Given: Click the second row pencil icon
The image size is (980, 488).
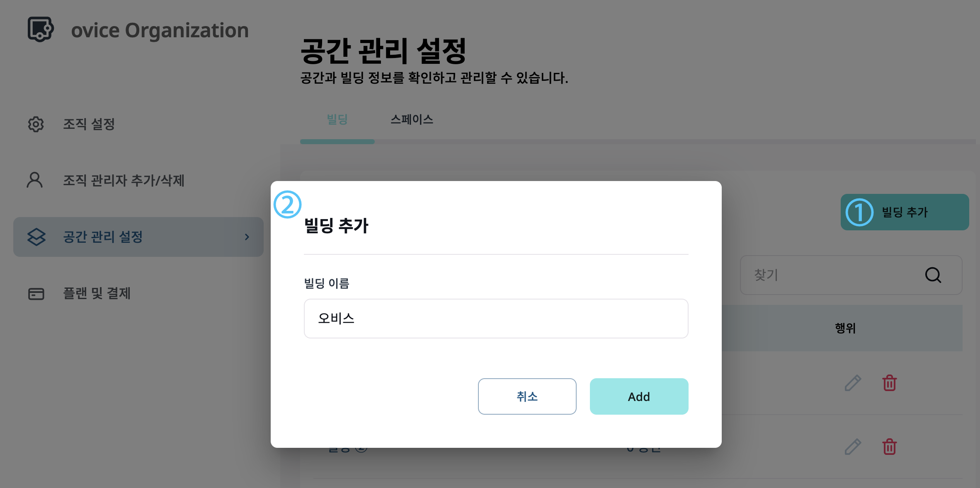Looking at the screenshot, I should [x=852, y=447].
